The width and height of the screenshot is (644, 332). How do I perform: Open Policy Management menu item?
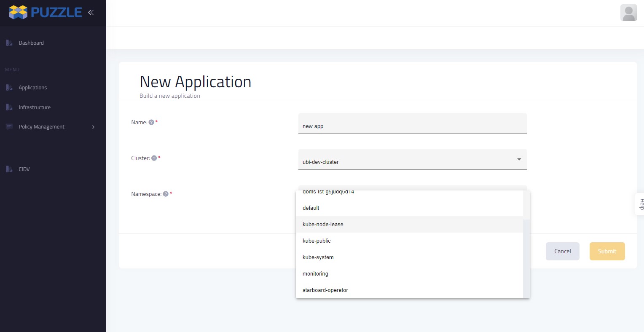[x=42, y=127]
